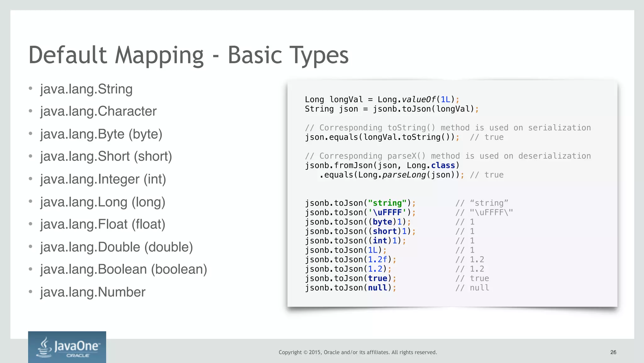Viewport: 644px width, 363px height.
Task: Click the java.lang.String bullet item
Action: (86, 89)
